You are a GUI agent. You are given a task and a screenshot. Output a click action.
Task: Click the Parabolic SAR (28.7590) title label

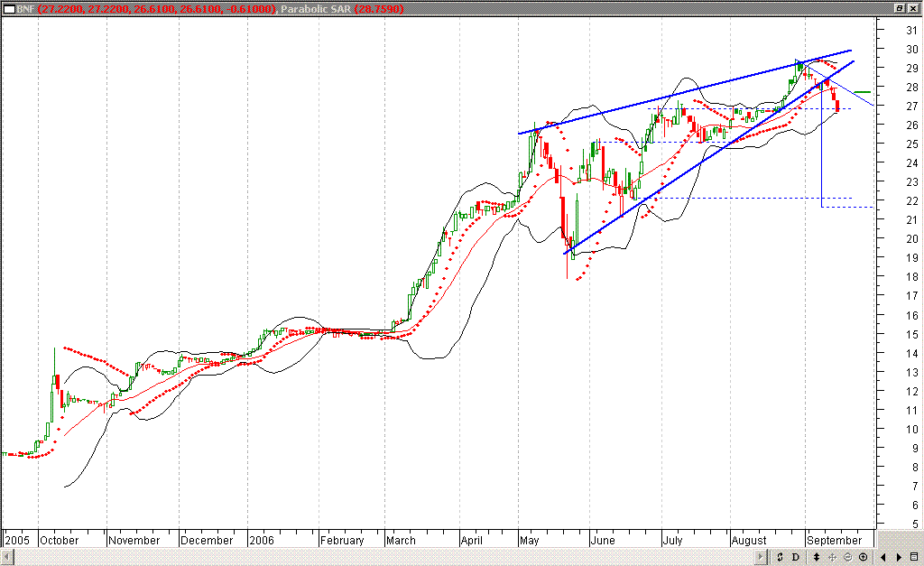coord(342,9)
